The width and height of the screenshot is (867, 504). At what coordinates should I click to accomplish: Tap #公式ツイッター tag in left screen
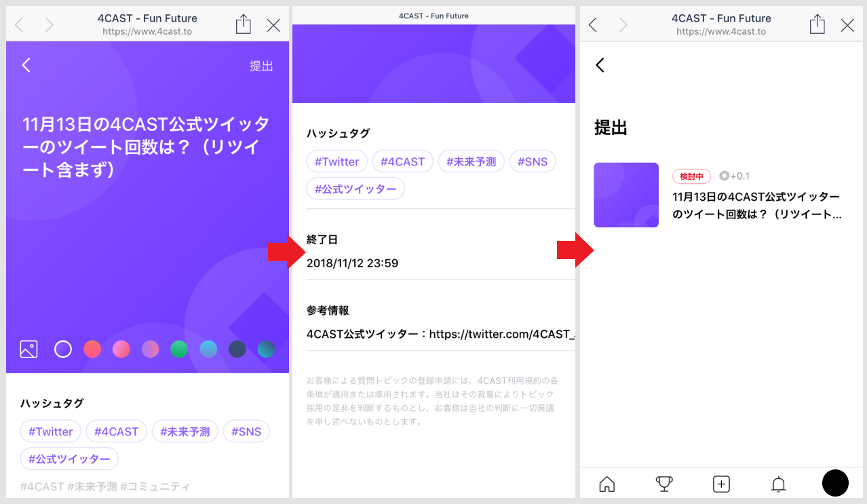69,459
